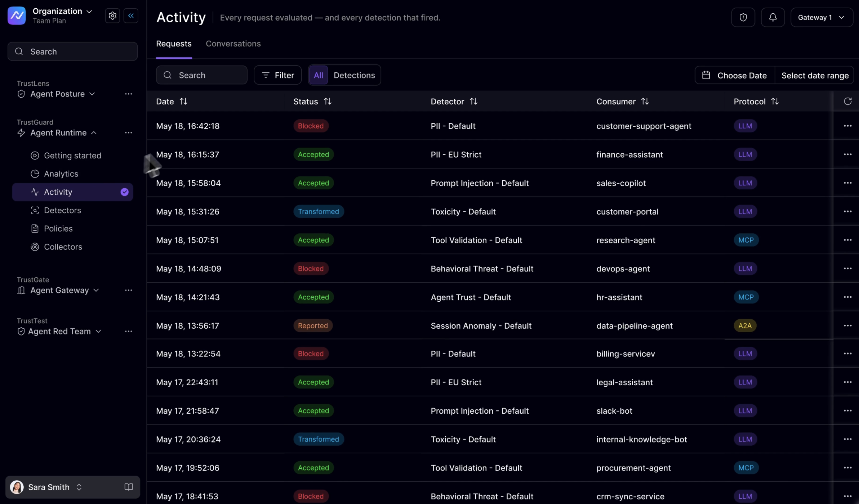Open more options for Agent Runtime section
The width and height of the screenshot is (859, 504).
pos(129,133)
